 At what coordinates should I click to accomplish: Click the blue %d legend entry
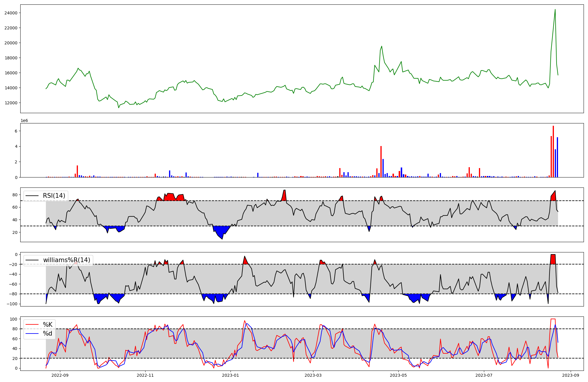click(48, 334)
